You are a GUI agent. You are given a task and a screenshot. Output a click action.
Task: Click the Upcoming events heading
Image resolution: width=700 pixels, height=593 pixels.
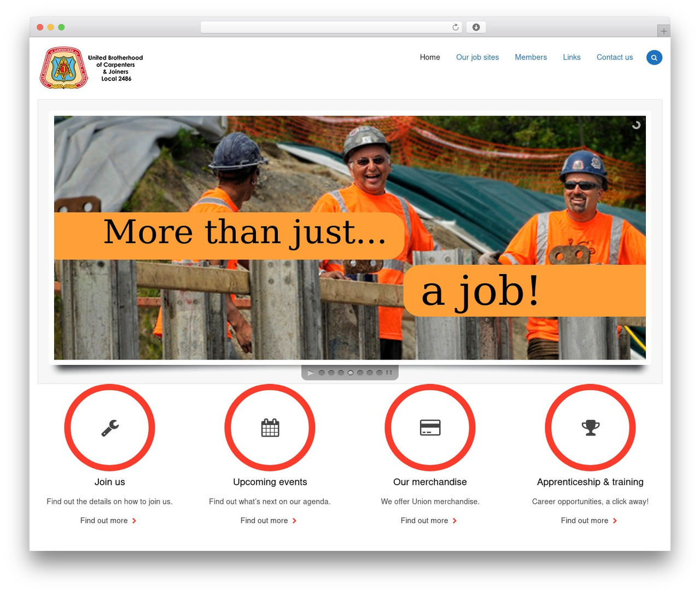tap(270, 482)
